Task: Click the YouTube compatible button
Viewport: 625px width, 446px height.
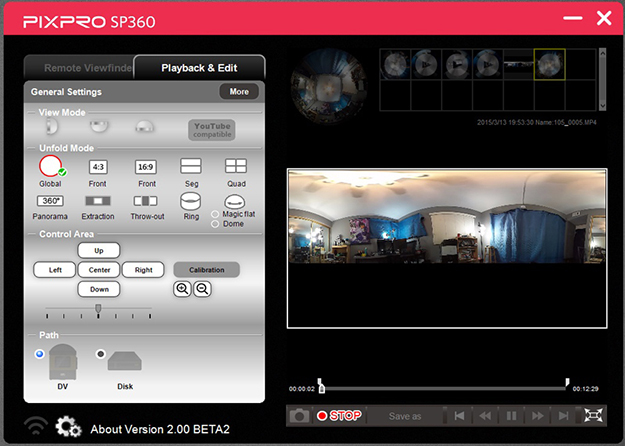Action: (212, 130)
